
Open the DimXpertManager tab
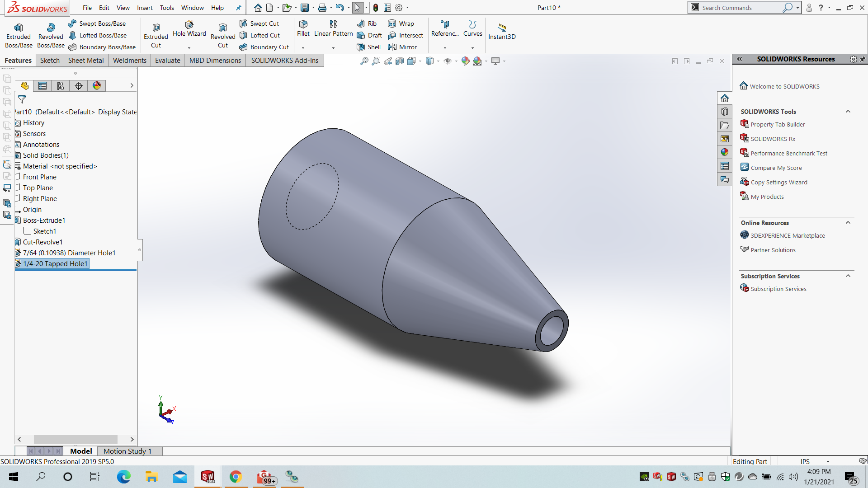tap(79, 86)
